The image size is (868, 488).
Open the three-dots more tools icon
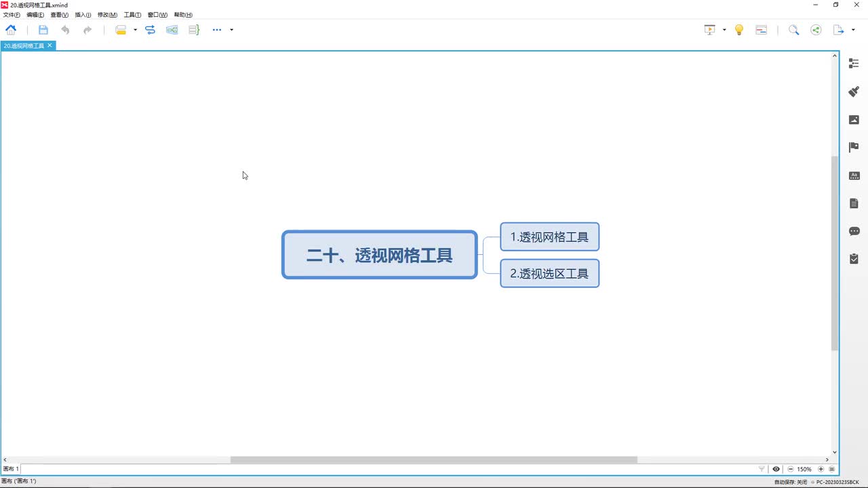click(217, 30)
